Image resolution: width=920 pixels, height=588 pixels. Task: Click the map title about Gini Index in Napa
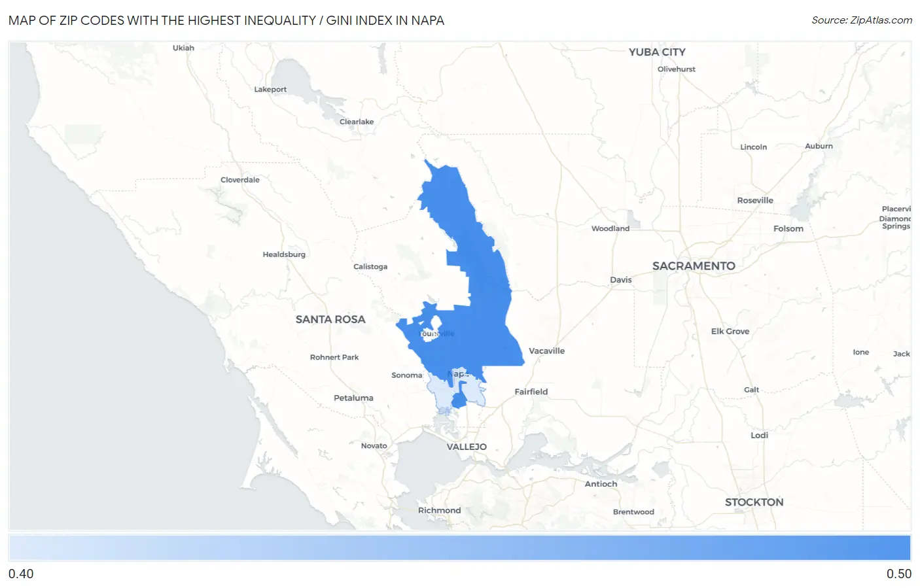pos(226,20)
